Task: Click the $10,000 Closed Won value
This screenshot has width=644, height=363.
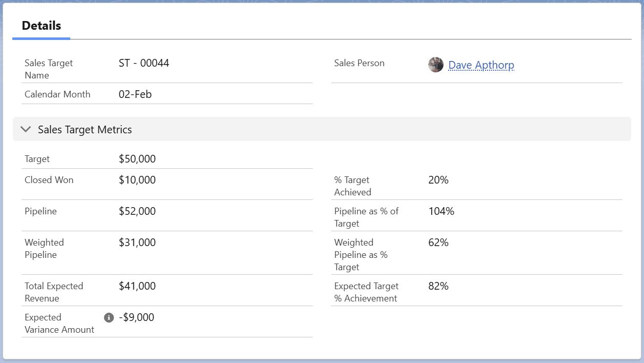Action: click(137, 180)
